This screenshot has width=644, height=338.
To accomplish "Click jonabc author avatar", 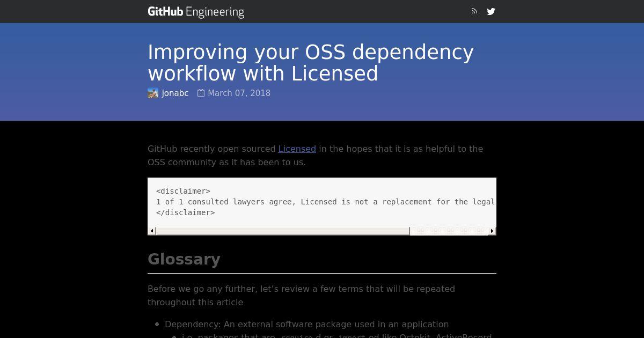I will pyautogui.click(x=153, y=93).
